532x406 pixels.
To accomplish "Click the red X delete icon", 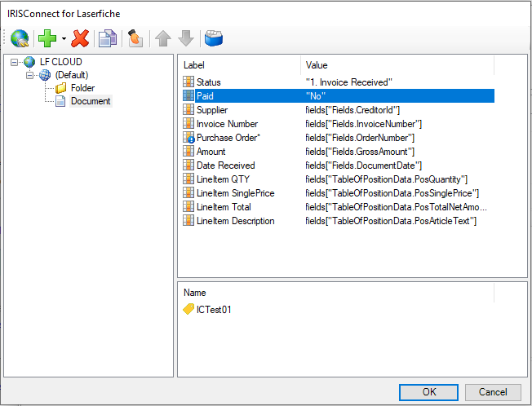I will [x=80, y=38].
